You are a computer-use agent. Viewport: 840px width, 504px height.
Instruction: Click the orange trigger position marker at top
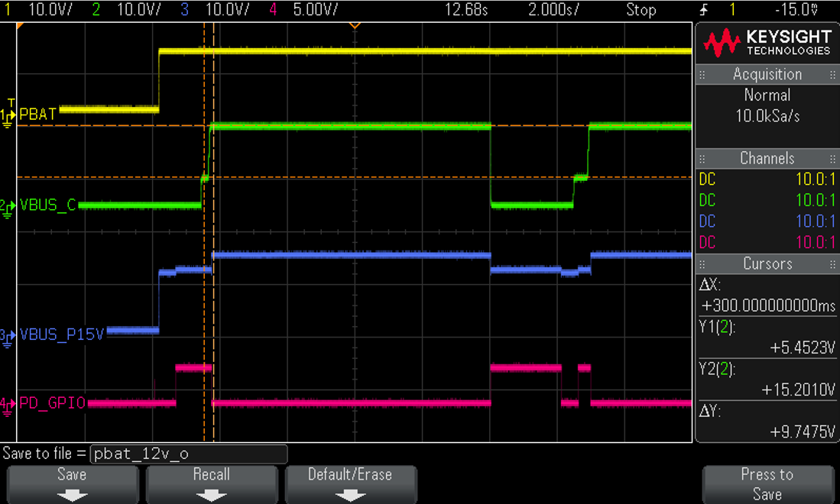tap(354, 25)
